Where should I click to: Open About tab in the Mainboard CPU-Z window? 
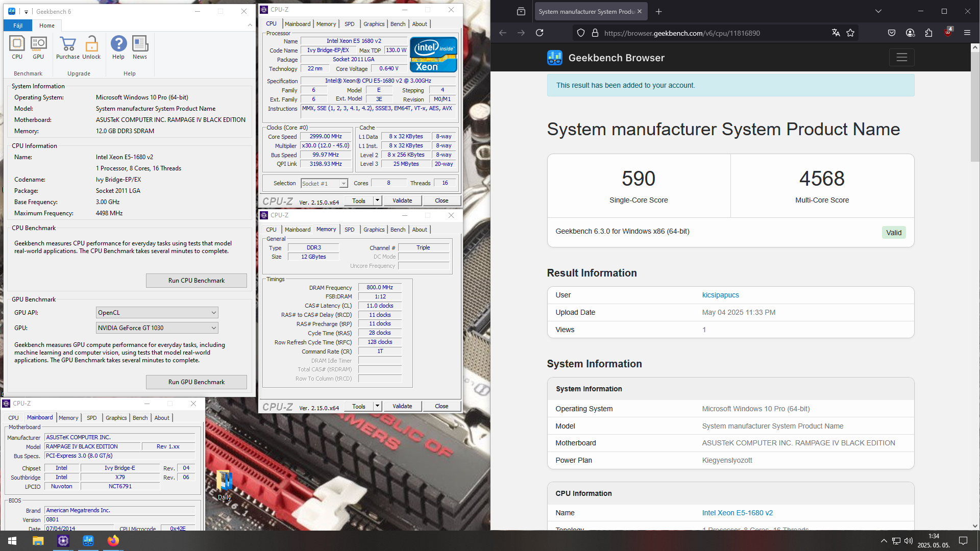(162, 418)
